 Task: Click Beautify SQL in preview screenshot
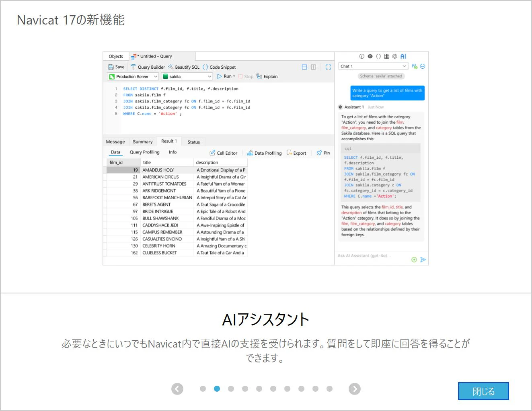point(184,67)
